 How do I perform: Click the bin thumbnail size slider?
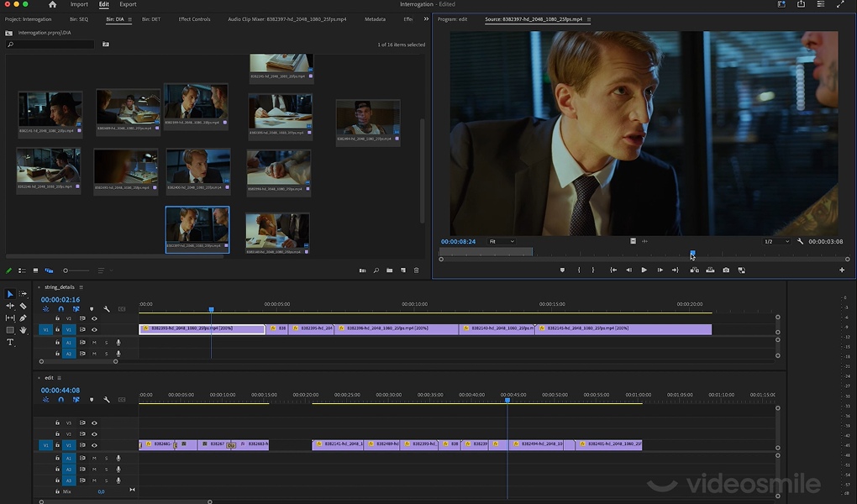[76, 270]
